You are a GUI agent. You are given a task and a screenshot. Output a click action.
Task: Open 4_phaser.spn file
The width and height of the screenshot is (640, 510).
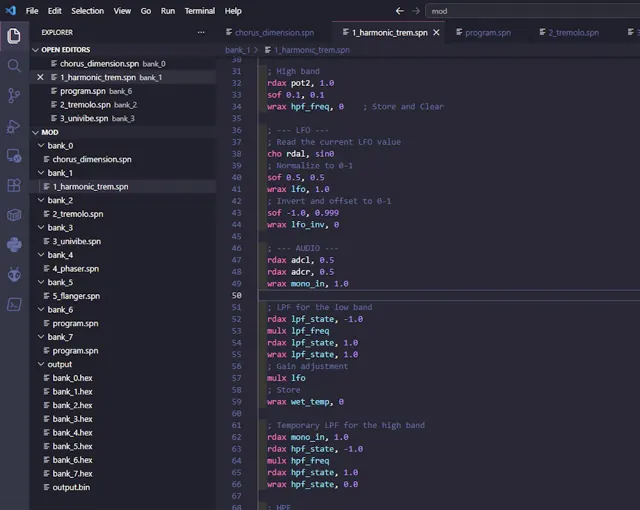pos(122,269)
